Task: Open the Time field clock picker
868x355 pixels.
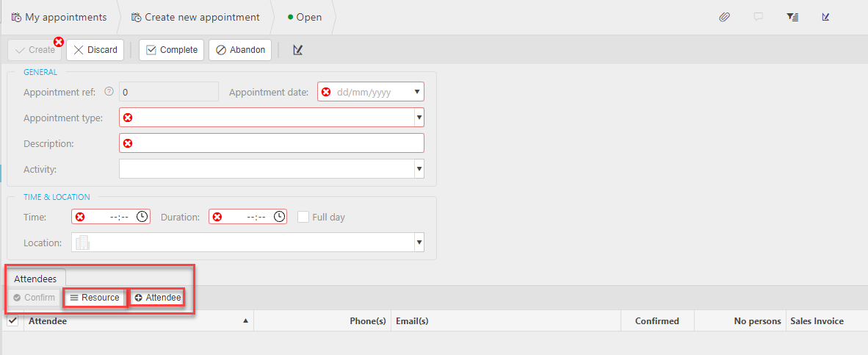Action: [x=142, y=217]
